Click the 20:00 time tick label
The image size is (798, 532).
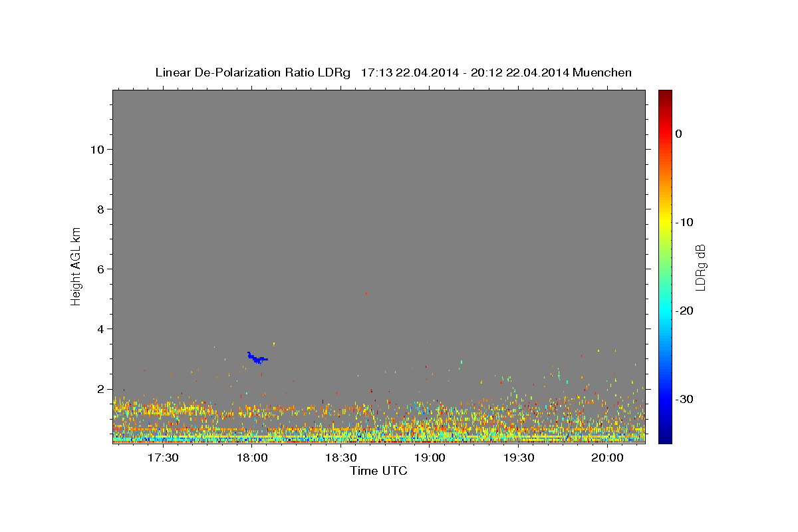tap(608, 458)
